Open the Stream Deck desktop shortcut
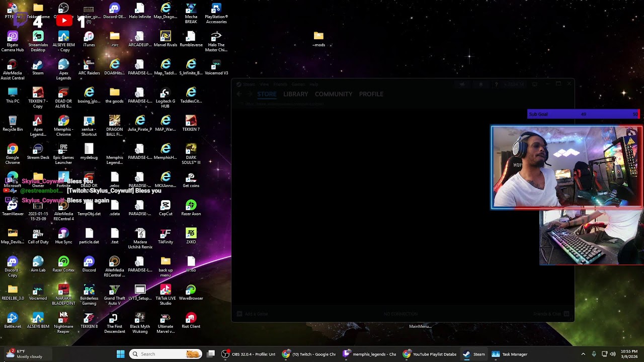Viewport: 644px width, 362px height. [x=38, y=152]
